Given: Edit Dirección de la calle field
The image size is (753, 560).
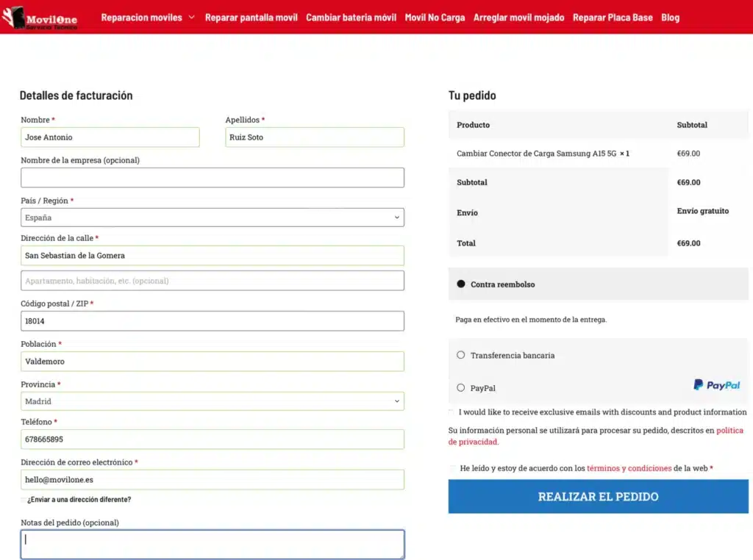Looking at the screenshot, I should tap(213, 255).
